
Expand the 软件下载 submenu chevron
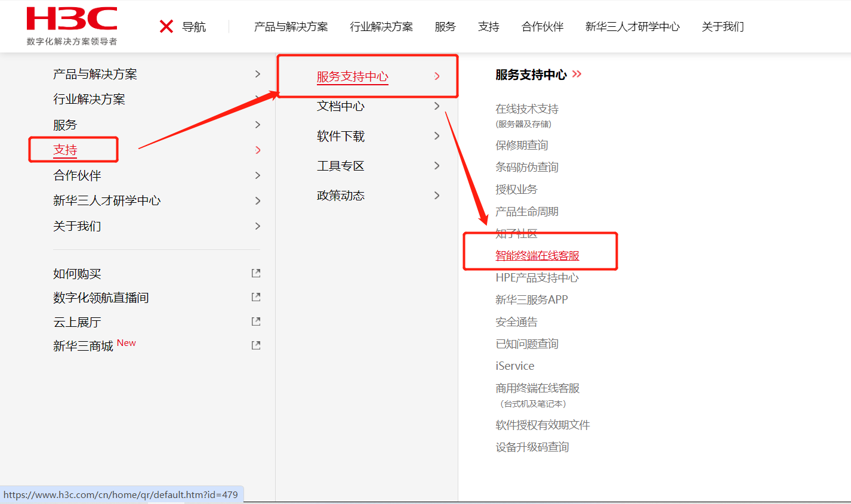437,136
